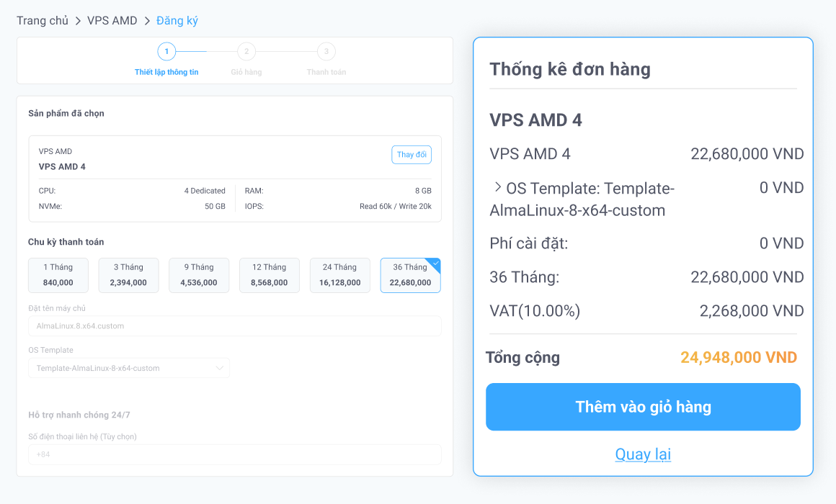Select the 3 Tháng billing cycle option
Viewport: 836px width, 504px height.
(x=128, y=275)
